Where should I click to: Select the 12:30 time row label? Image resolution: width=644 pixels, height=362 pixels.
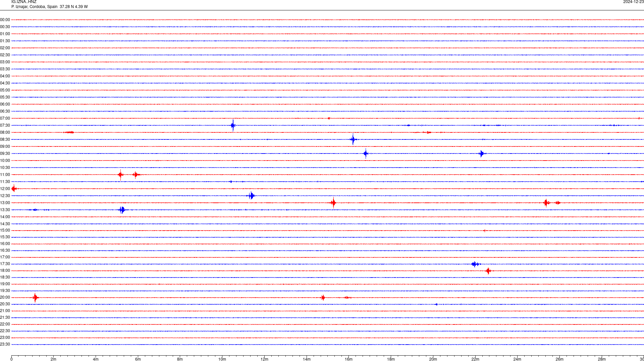coord(5,196)
